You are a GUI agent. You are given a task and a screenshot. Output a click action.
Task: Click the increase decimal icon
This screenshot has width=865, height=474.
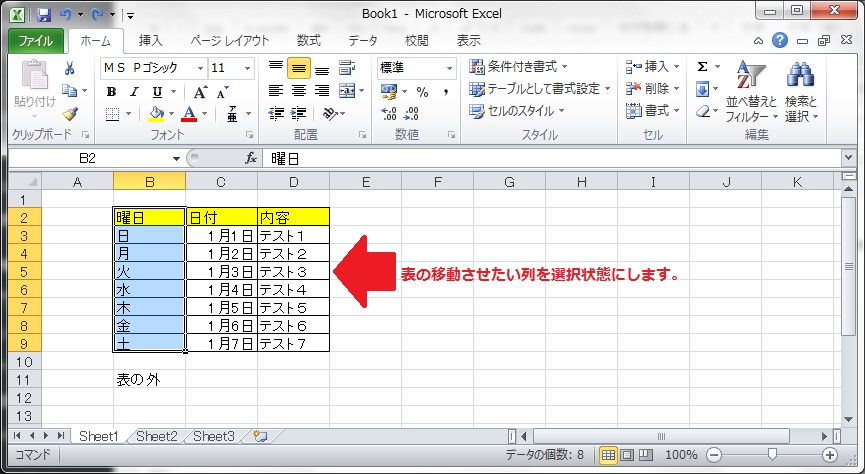tap(388, 114)
